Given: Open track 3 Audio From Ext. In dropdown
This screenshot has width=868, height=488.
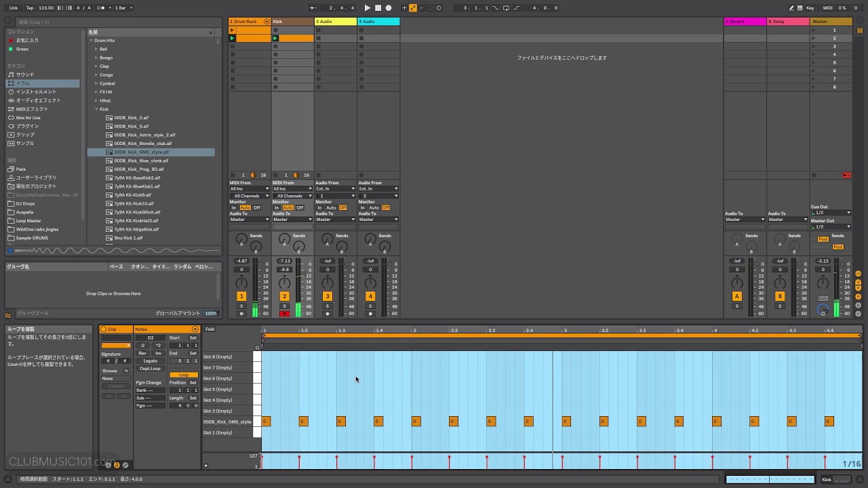Looking at the screenshot, I should (335, 189).
